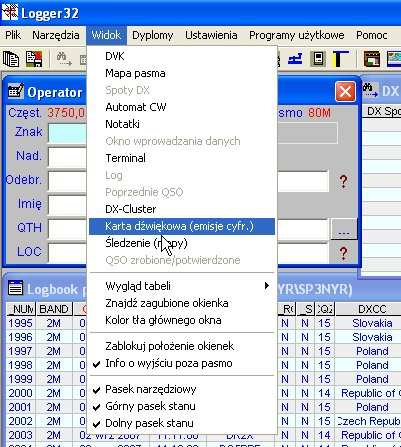Close the Operator window with red X

[x=345, y=91]
